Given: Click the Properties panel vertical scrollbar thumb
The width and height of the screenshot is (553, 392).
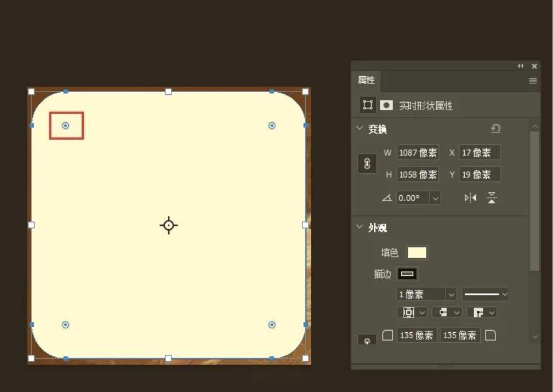Looking at the screenshot, I should (x=535, y=201).
